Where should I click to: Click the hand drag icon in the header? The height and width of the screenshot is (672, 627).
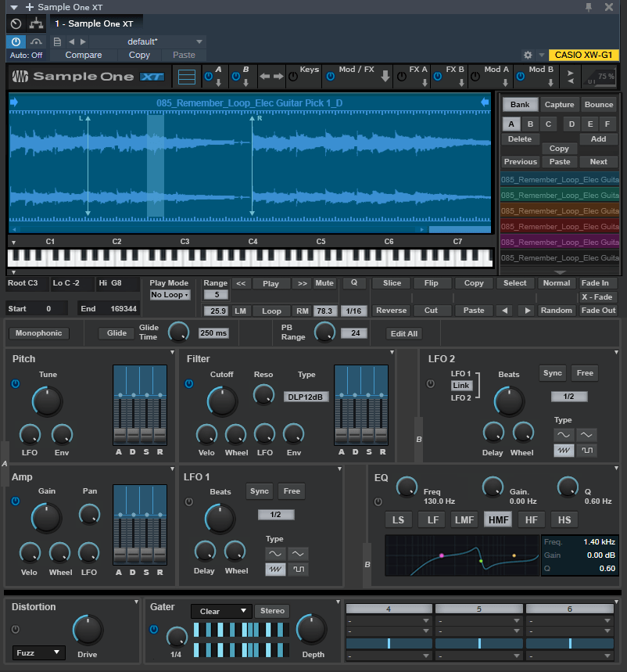click(36, 24)
